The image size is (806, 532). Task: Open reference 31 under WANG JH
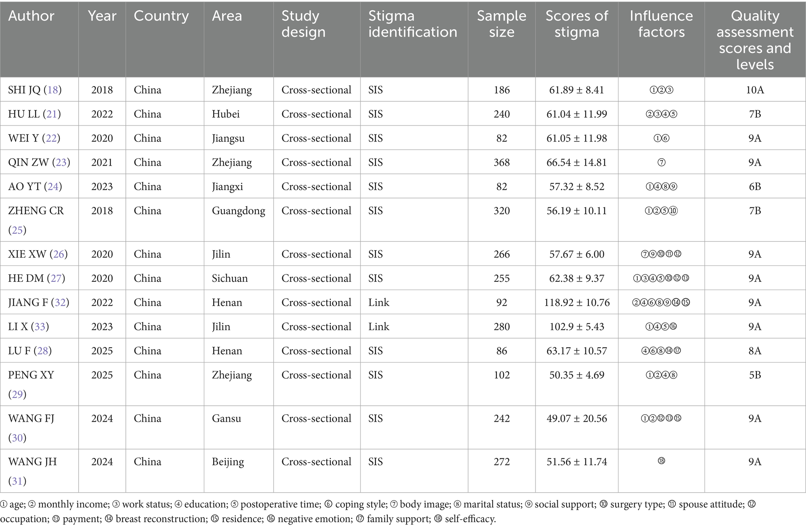17,481
